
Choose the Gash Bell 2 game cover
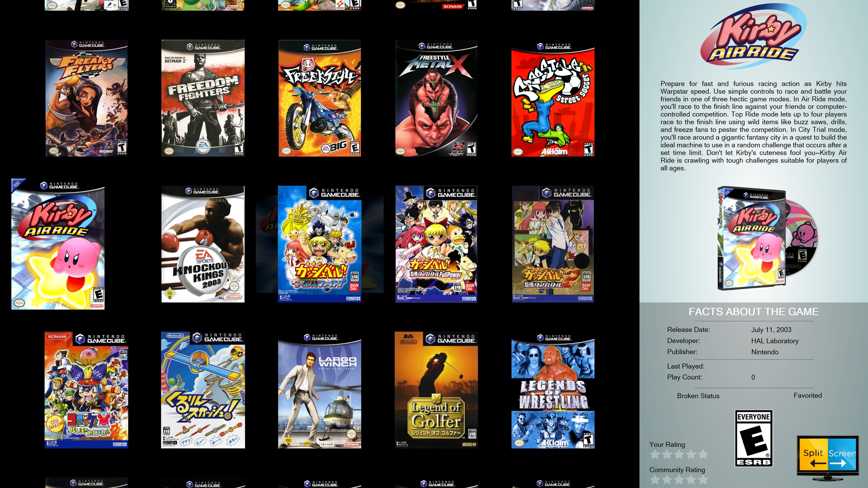tap(553, 244)
